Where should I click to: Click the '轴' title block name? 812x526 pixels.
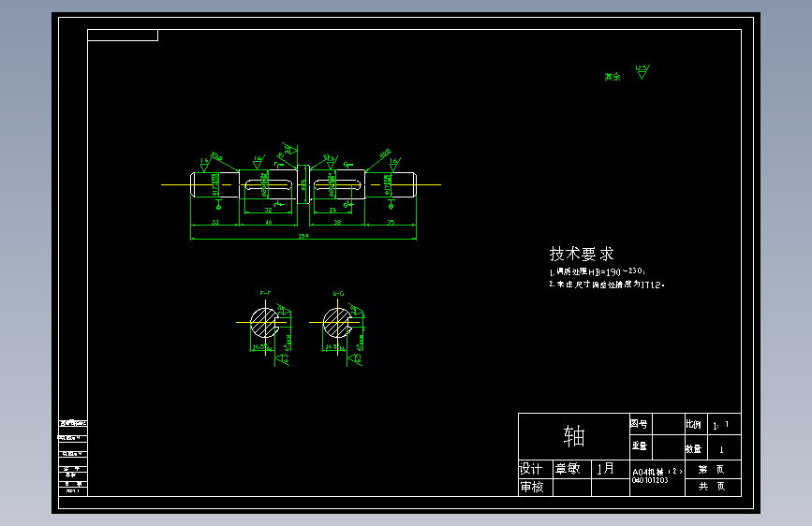[574, 436]
